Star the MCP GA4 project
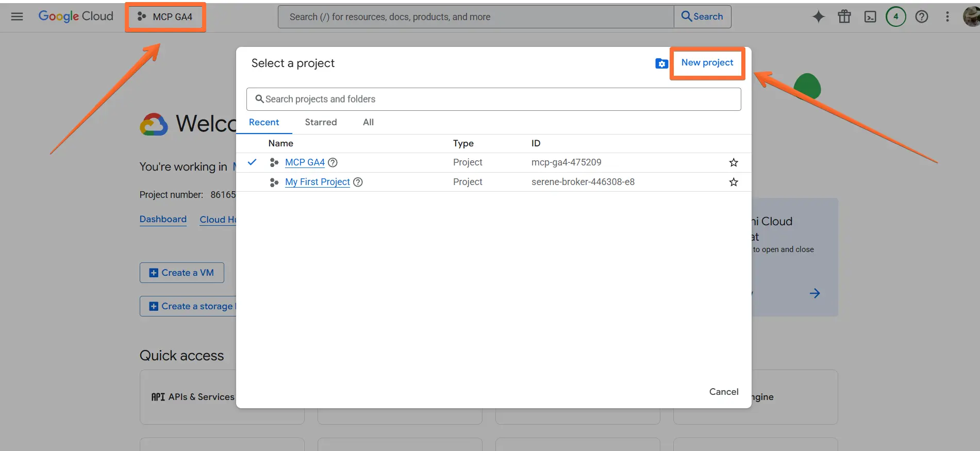This screenshot has height=451, width=980. pyautogui.click(x=734, y=162)
